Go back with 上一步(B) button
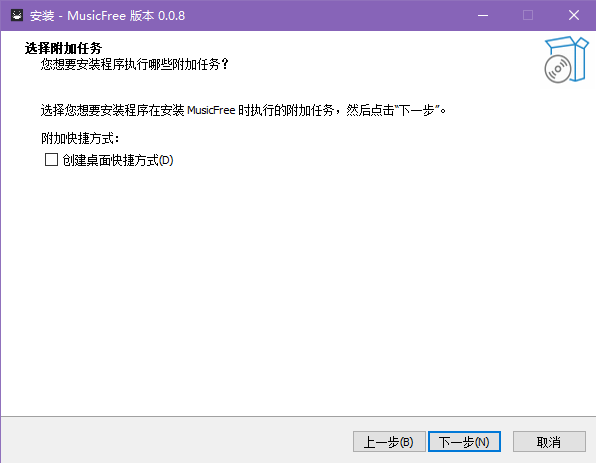Image resolution: width=596 pixels, height=463 pixels. (x=389, y=442)
